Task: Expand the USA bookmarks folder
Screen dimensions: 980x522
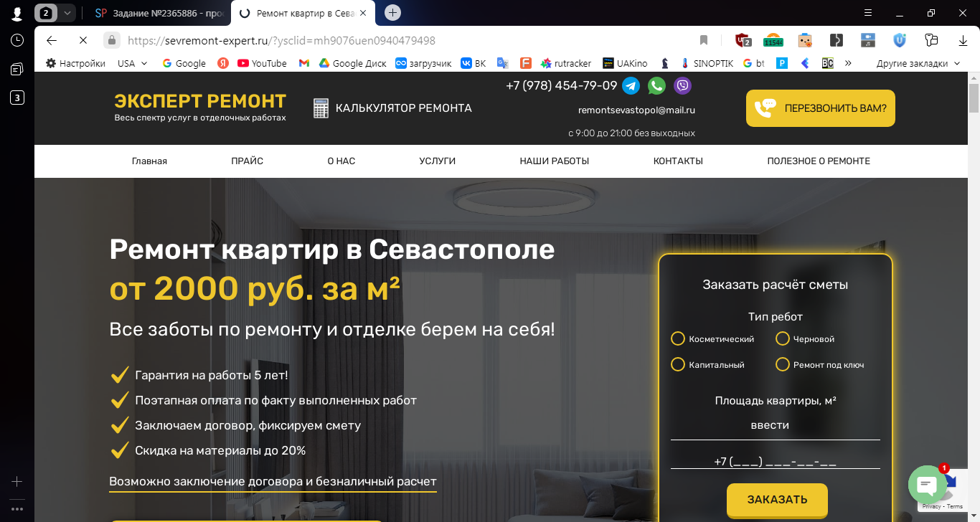Action: click(x=132, y=63)
